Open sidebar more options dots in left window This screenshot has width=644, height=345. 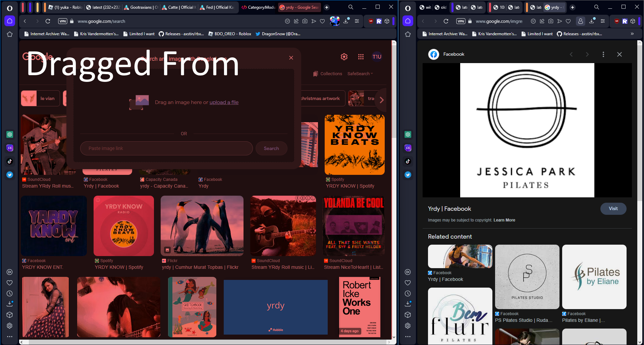(x=10, y=336)
